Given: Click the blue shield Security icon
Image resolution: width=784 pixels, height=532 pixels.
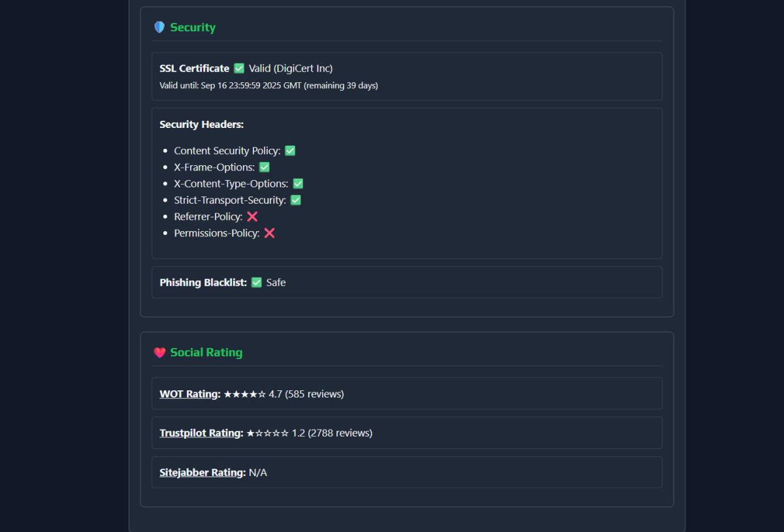Looking at the screenshot, I should pyautogui.click(x=159, y=27).
